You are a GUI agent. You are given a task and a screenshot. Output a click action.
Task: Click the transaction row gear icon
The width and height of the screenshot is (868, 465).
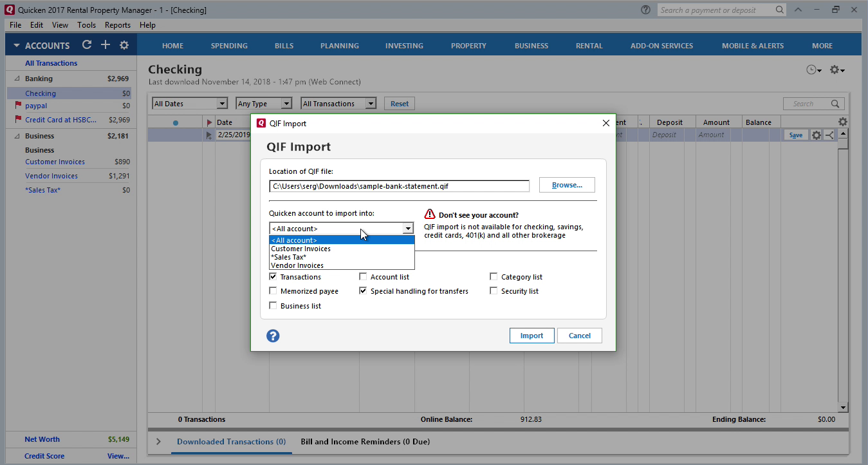(817, 135)
